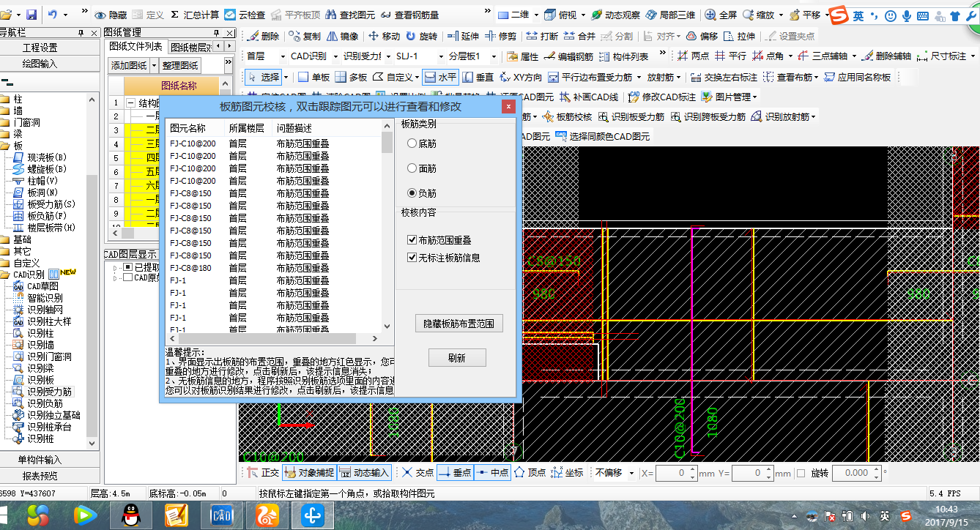This screenshot has height=530, width=980.
Task: Select 多板 multi slab mode
Action: (351, 77)
